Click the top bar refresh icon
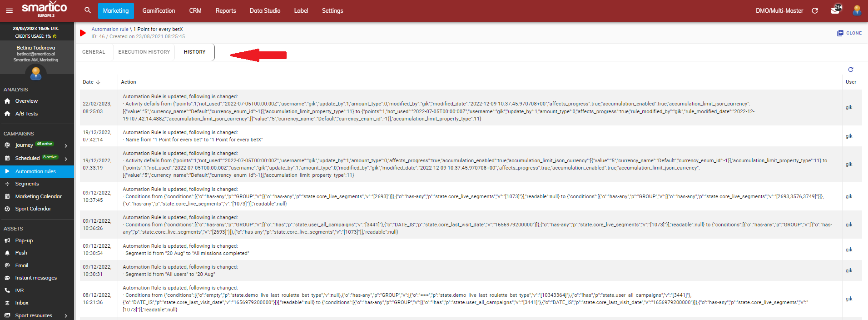Image resolution: width=868 pixels, height=320 pixels. pos(815,11)
